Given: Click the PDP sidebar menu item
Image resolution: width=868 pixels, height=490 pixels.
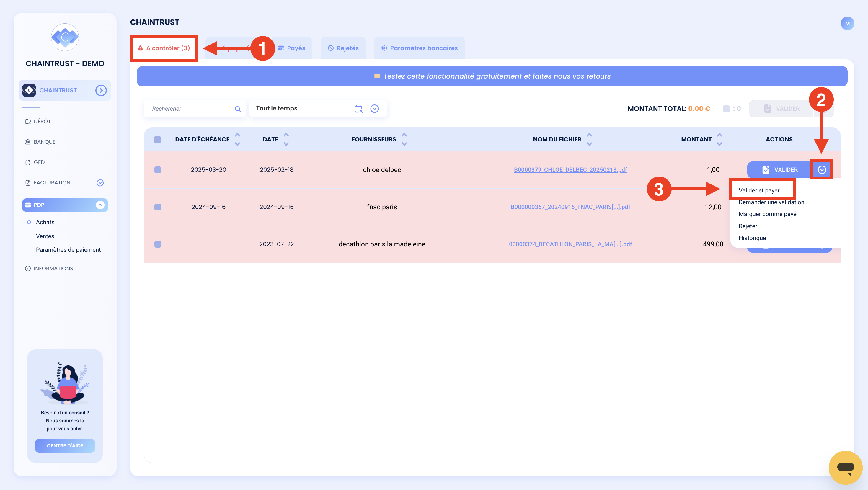Looking at the screenshot, I should click(x=65, y=205).
